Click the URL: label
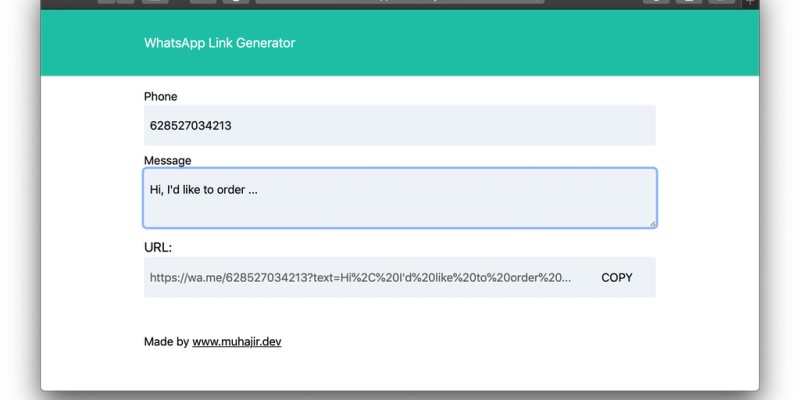Screen dimensions: 800x400 click(x=158, y=247)
